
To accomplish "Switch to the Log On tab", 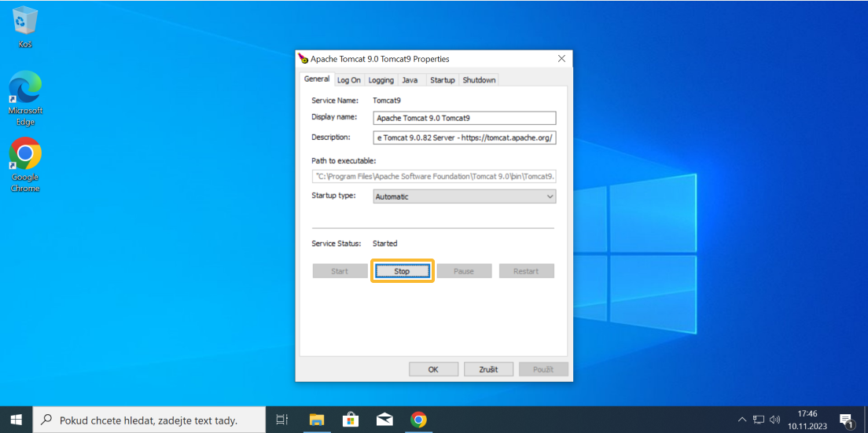I will point(349,80).
